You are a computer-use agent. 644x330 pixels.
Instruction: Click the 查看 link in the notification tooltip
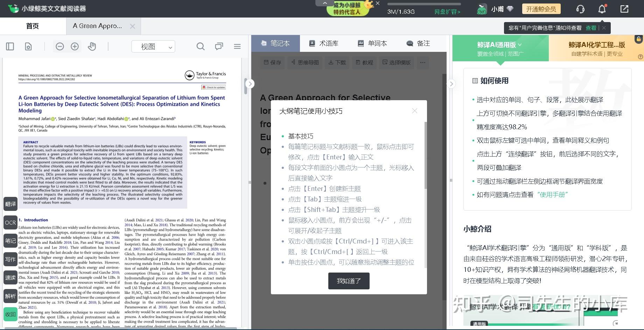point(591,28)
